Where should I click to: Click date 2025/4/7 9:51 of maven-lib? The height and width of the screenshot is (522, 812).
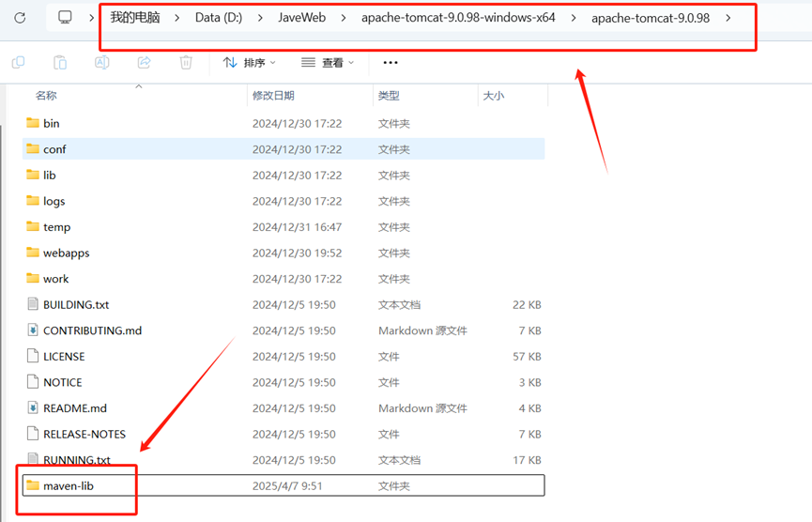click(287, 485)
